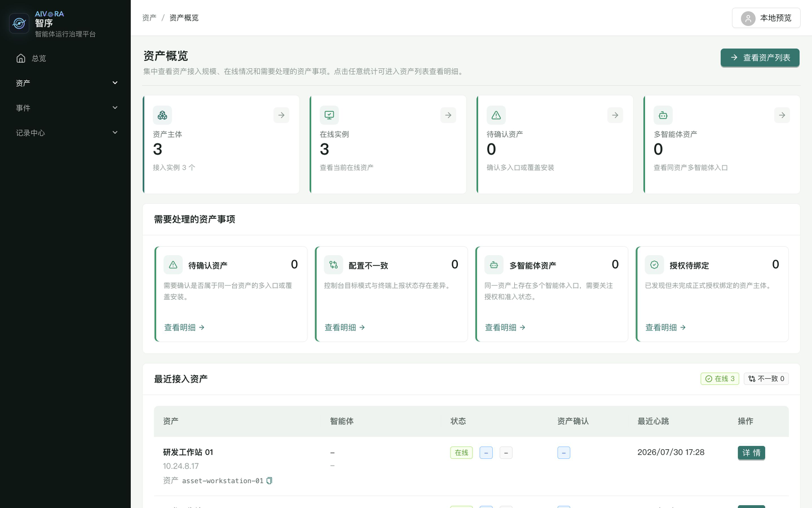Select the 资产 sidebar menu

[65, 83]
